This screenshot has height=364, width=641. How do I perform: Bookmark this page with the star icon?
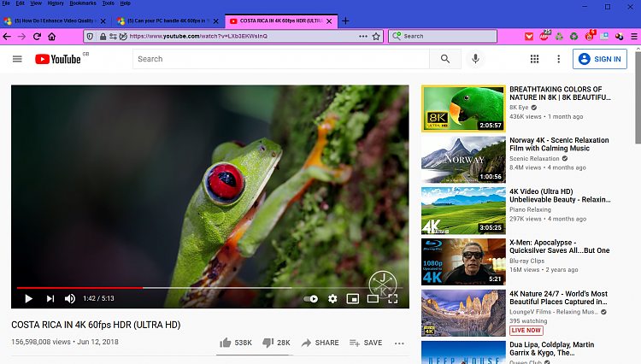point(376,37)
